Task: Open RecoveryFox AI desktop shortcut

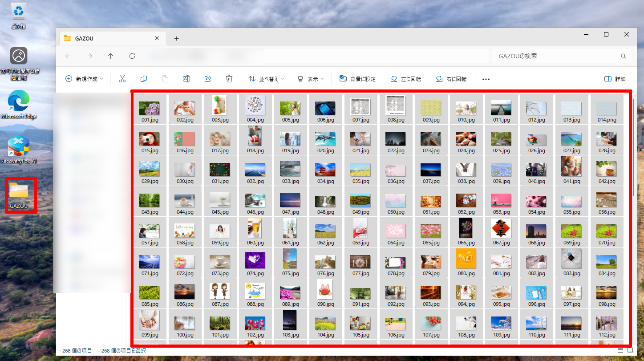Action: point(19,150)
